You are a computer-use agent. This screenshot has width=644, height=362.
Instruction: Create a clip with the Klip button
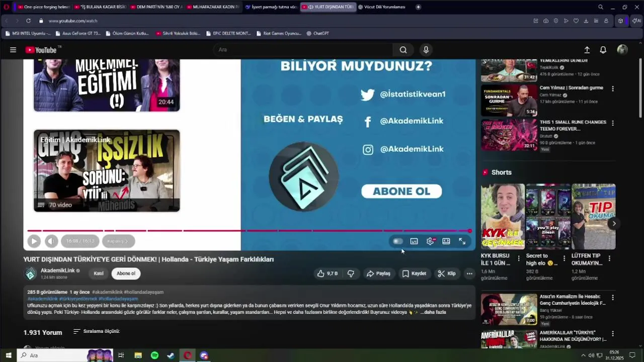[447, 274]
